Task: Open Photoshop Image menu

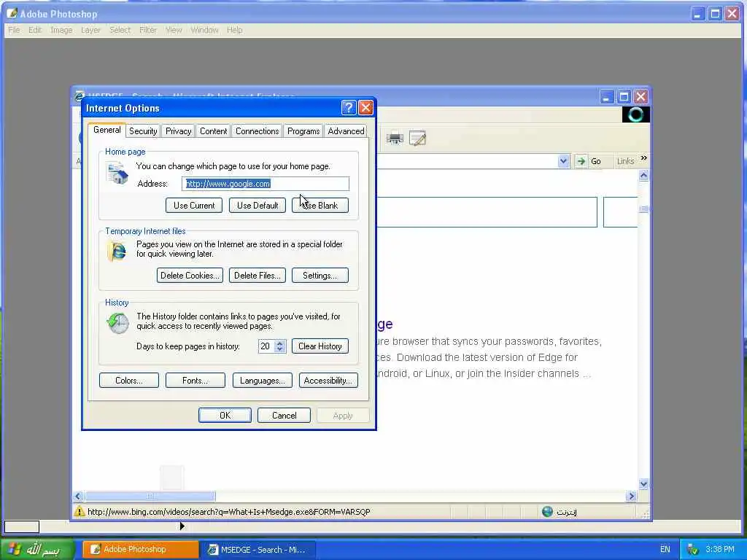Action: tap(61, 30)
